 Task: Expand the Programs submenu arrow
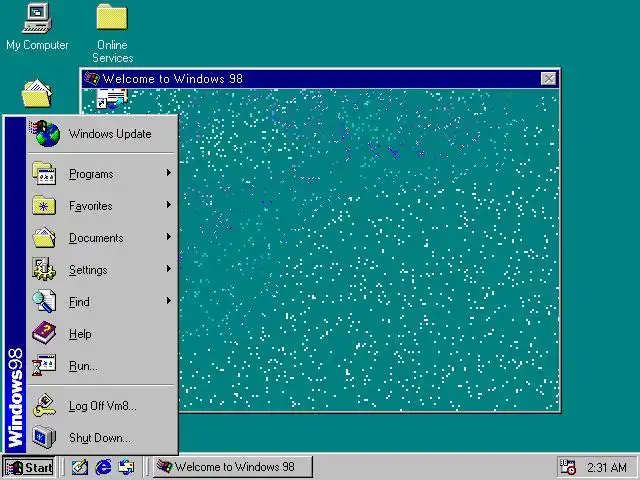[169, 173]
